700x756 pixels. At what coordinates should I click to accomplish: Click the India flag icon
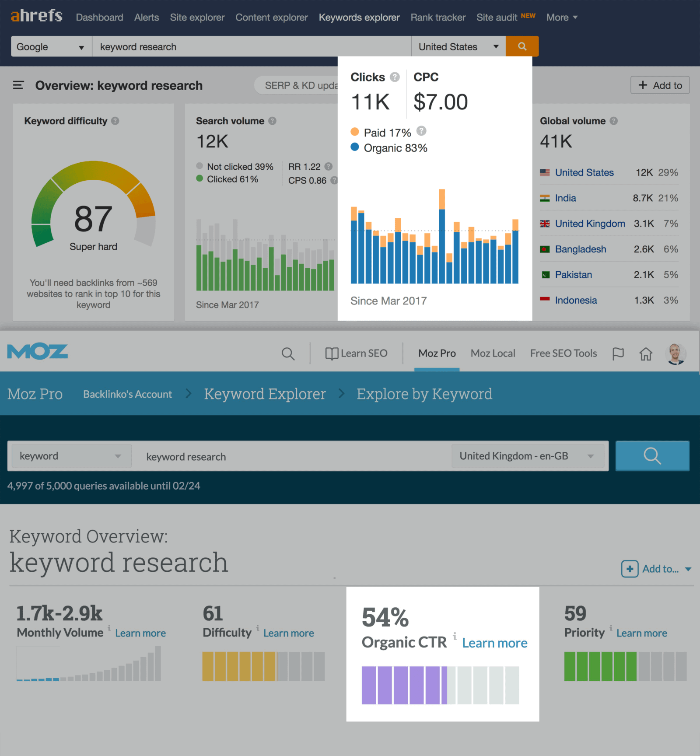pos(545,198)
